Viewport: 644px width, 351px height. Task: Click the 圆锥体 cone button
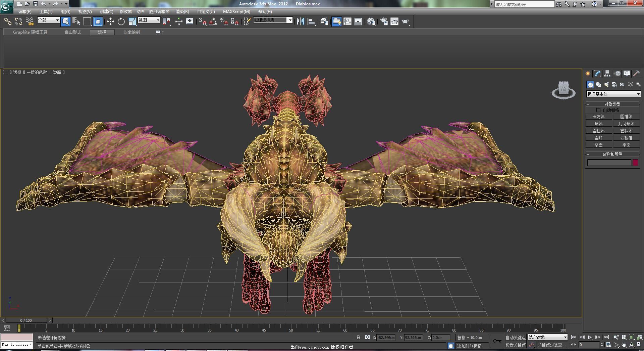(626, 117)
